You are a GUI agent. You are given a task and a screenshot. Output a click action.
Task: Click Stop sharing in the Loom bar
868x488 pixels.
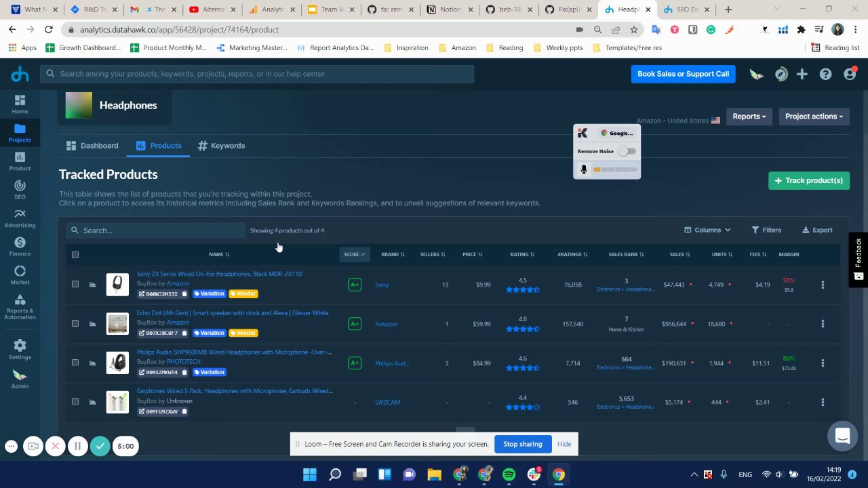[522, 444]
